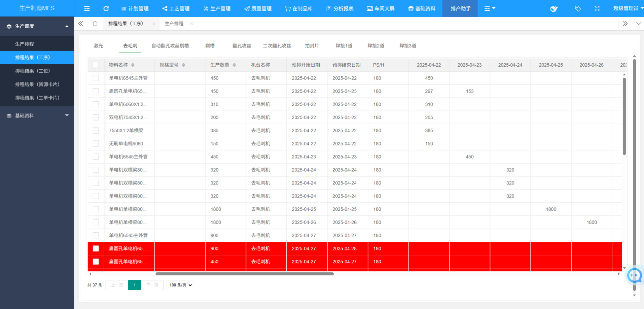Screen dimensions: 644x309
Task: Open the chat assistant robot icon
Action: [635, 276]
